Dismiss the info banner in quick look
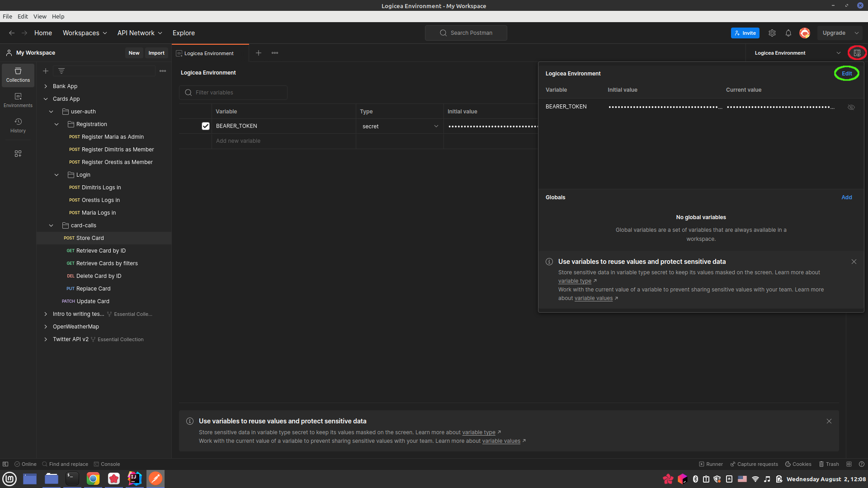868x488 pixels. (x=854, y=262)
